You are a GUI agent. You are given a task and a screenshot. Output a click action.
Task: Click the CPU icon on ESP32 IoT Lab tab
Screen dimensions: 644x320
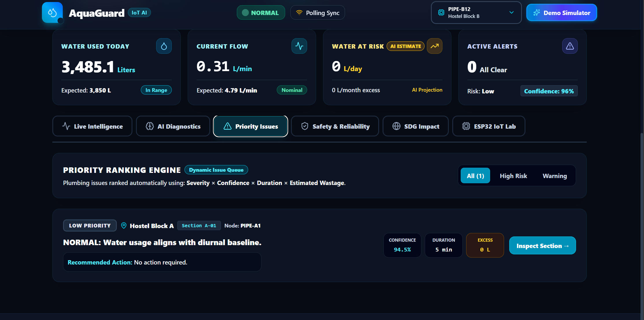(x=466, y=126)
